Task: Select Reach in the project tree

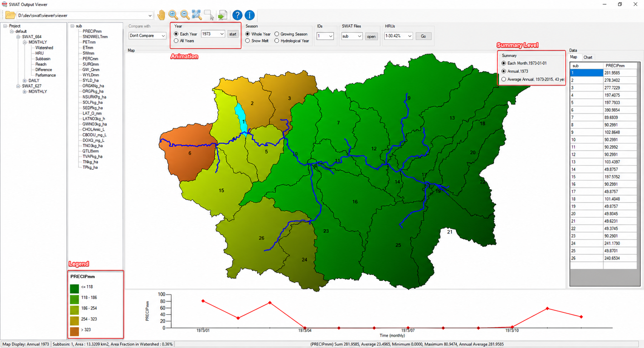Action: tap(41, 64)
